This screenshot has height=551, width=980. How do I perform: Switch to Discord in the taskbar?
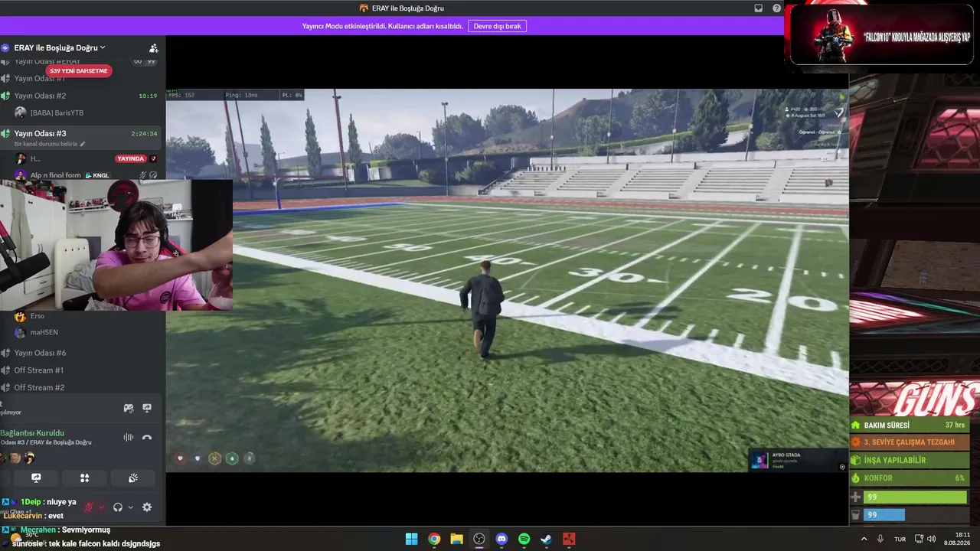coord(501,539)
